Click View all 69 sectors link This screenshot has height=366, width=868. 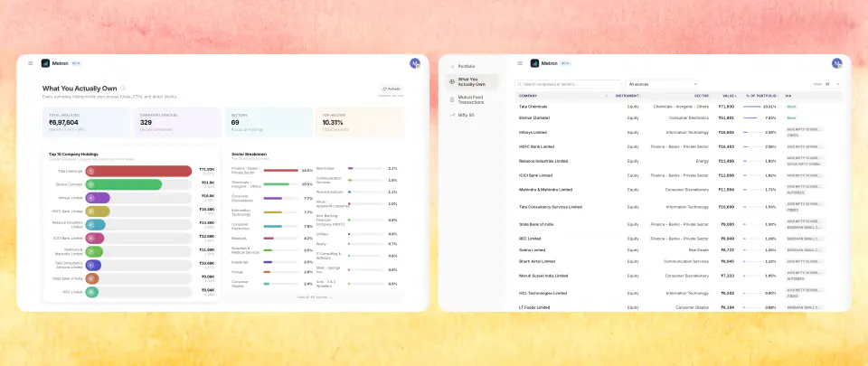314,296
